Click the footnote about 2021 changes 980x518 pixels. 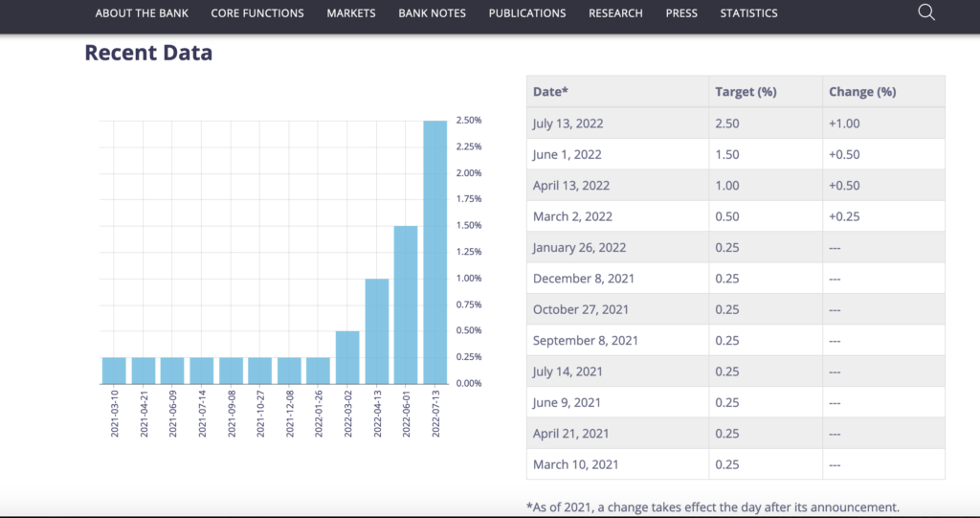[712, 507]
